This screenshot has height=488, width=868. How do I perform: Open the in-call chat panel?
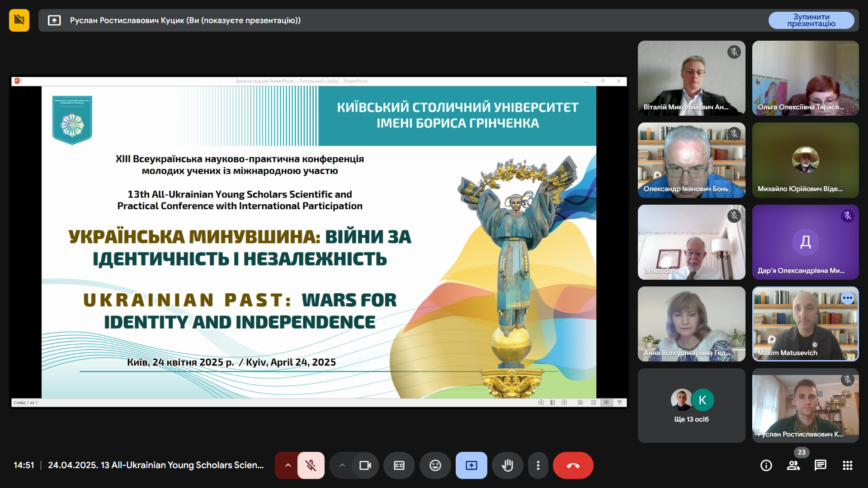coord(821,465)
